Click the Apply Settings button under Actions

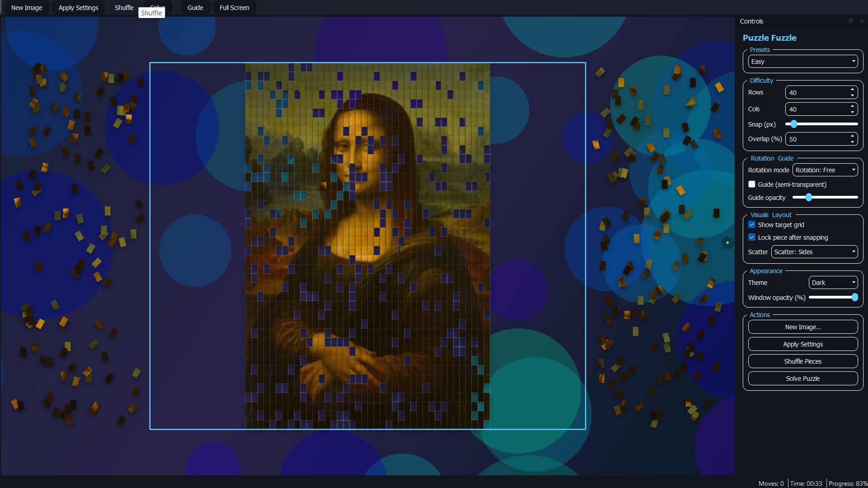802,344
